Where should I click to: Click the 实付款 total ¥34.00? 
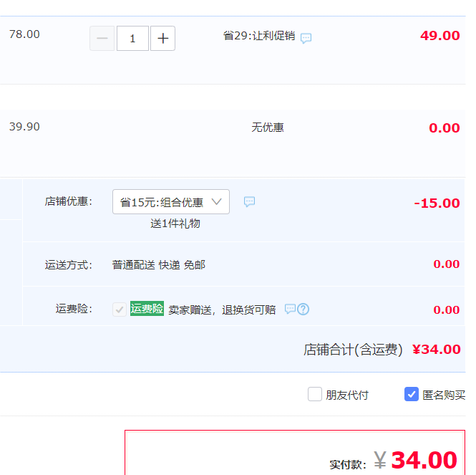[x=424, y=460]
